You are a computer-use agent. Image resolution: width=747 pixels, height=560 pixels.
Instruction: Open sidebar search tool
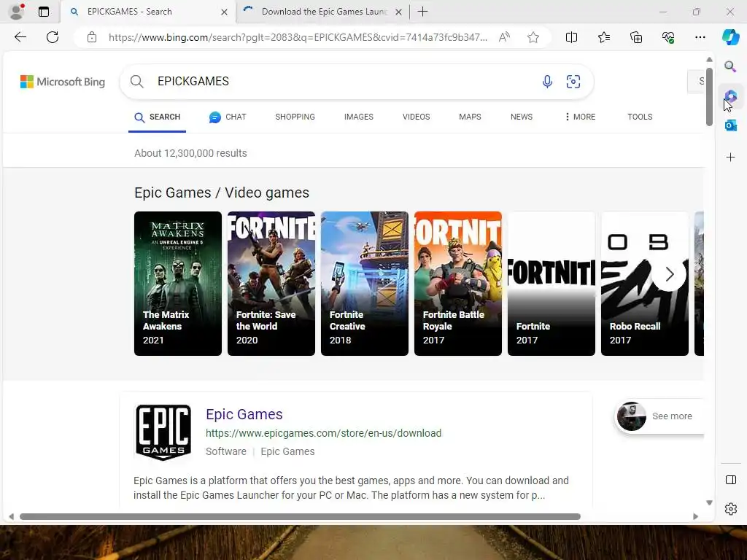pos(730,66)
